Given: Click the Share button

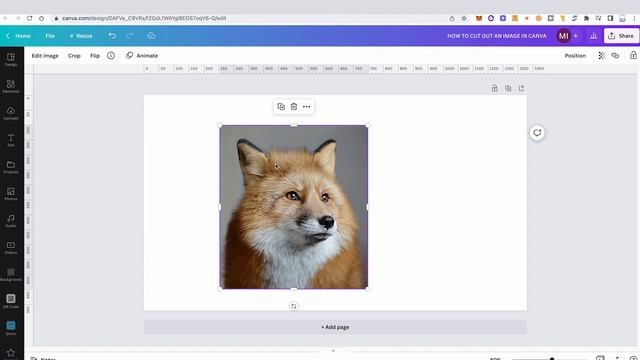Looking at the screenshot, I should [621, 36].
